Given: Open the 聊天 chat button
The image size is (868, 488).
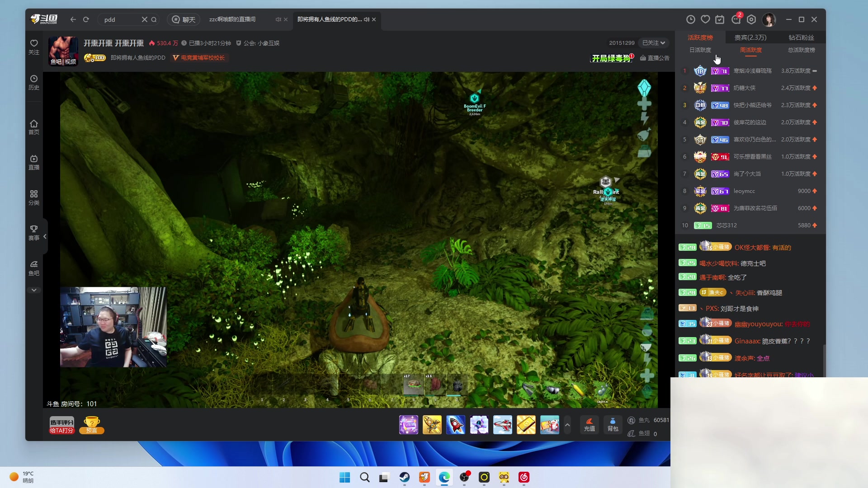Looking at the screenshot, I should [x=184, y=19].
